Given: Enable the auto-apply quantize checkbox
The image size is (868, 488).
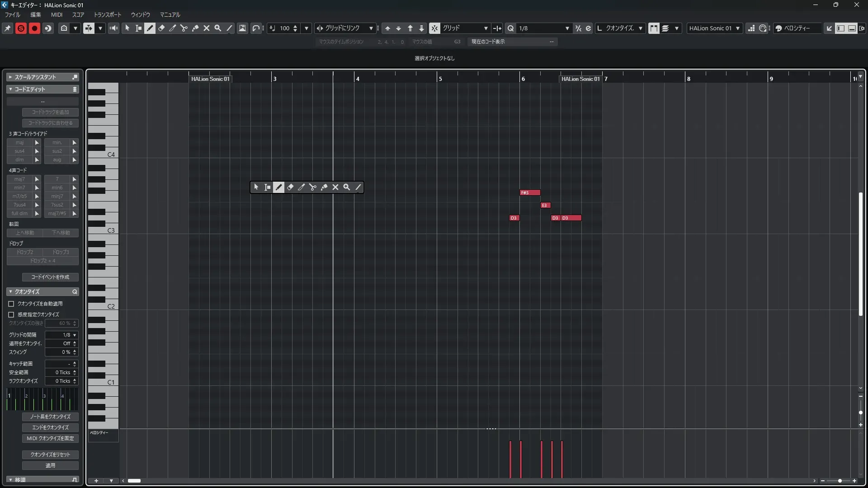Looking at the screenshot, I should click(x=11, y=304).
